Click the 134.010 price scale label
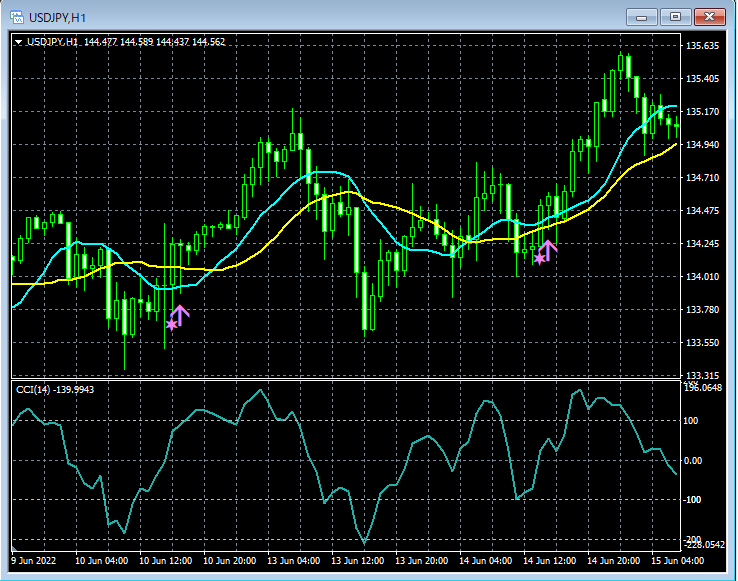Image resolution: width=738 pixels, height=581 pixels. pyautogui.click(x=702, y=276)
